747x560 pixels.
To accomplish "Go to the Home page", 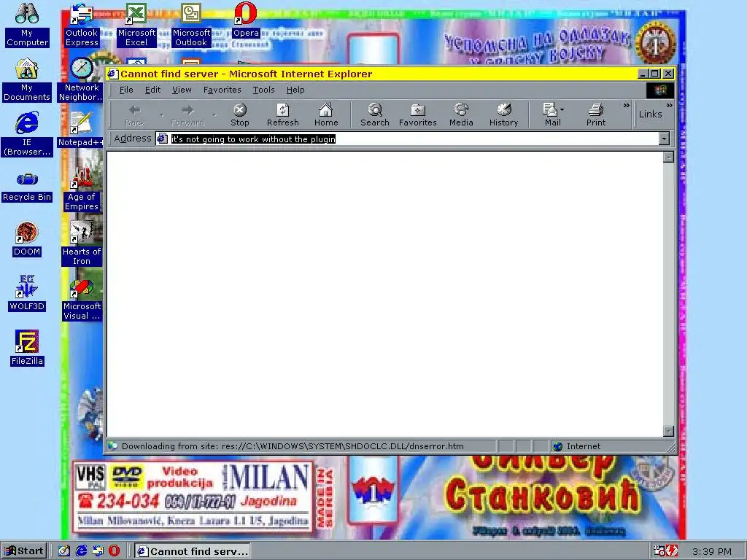I will (326, 114).
